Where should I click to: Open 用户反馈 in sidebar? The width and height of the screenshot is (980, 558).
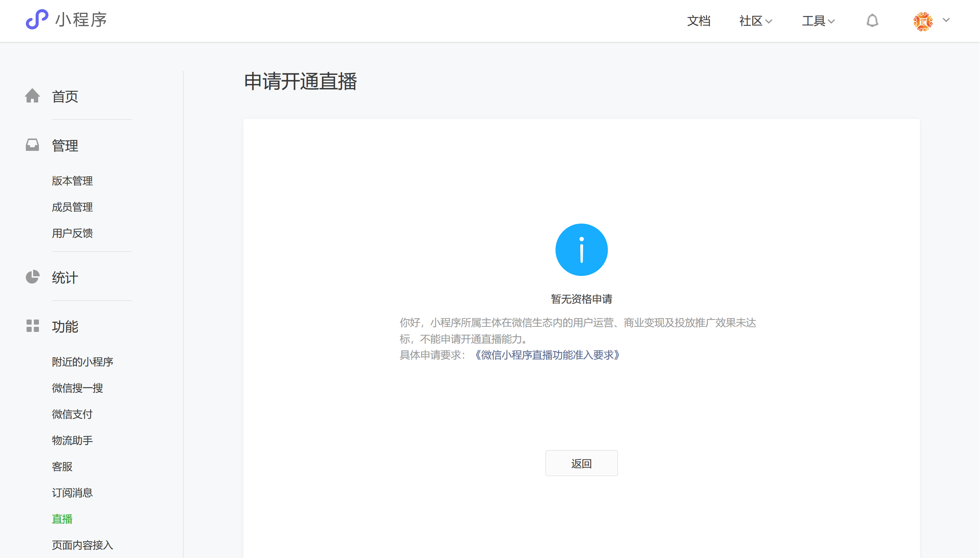tap(72, 233)
